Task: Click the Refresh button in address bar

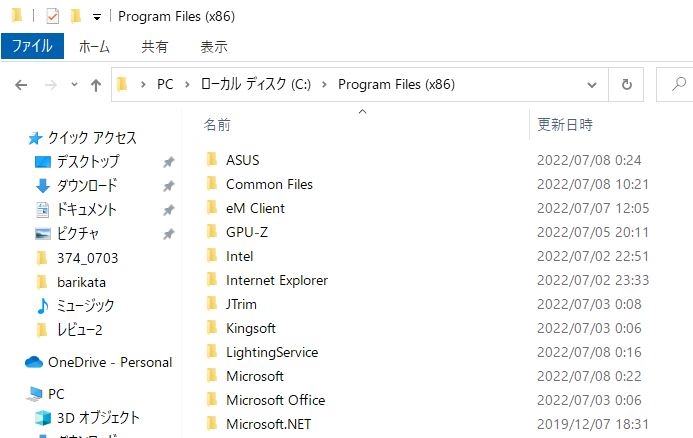Action: click(x=626, y=85)
